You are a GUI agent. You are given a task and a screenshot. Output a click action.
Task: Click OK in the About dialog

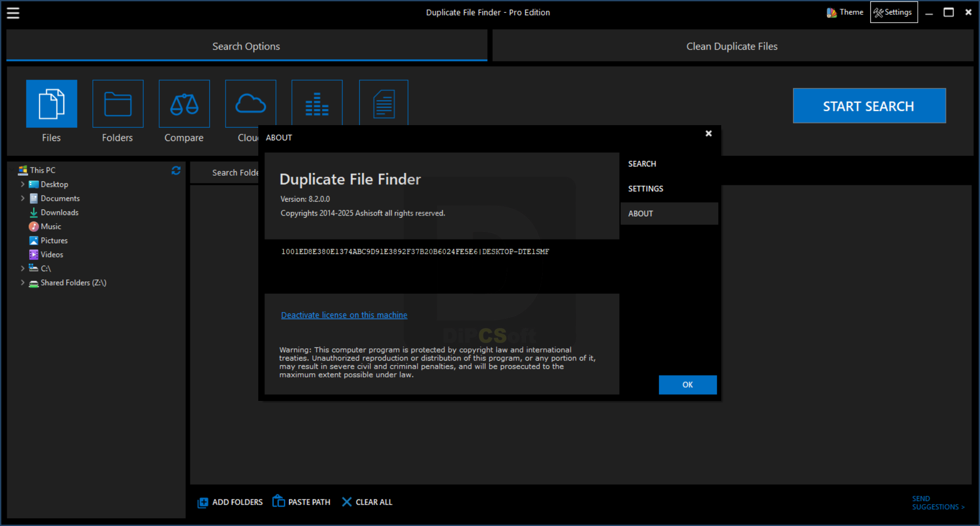point(688,385)
